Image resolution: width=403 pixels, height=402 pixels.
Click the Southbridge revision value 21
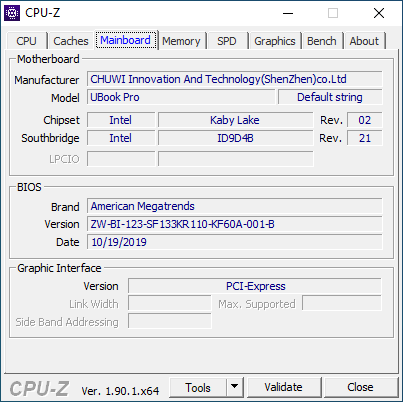[x=365, y=138]
